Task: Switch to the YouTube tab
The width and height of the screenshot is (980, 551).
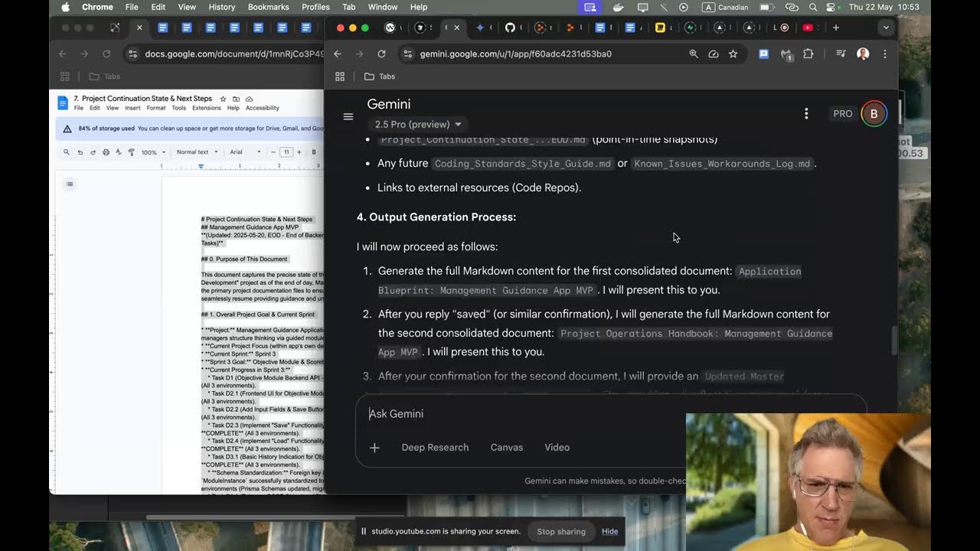Action: point(808,28)
